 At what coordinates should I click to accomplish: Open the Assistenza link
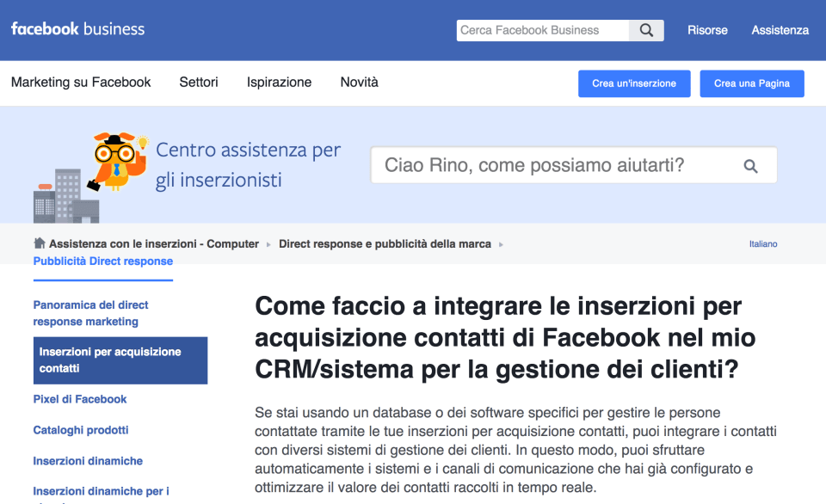point(780,30)
